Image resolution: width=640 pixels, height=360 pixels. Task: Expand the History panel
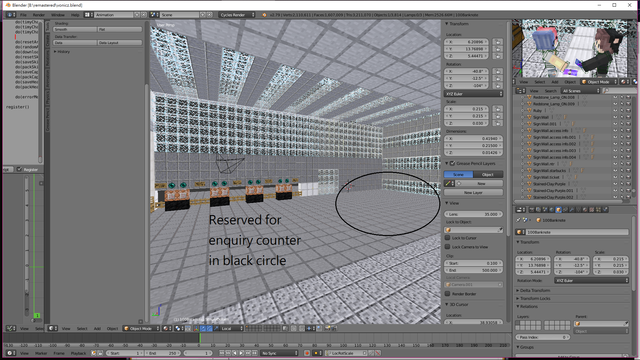[x=55, y=52]
